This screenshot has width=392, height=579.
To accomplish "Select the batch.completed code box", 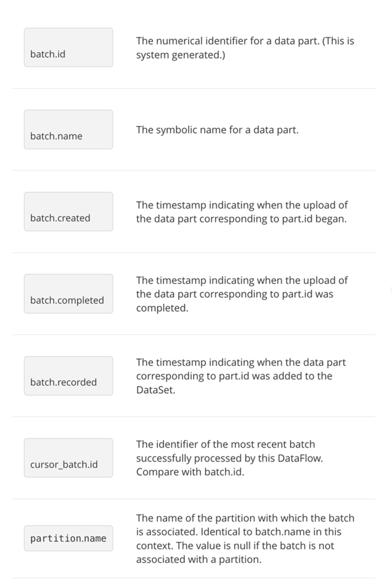I will point(68,294).
